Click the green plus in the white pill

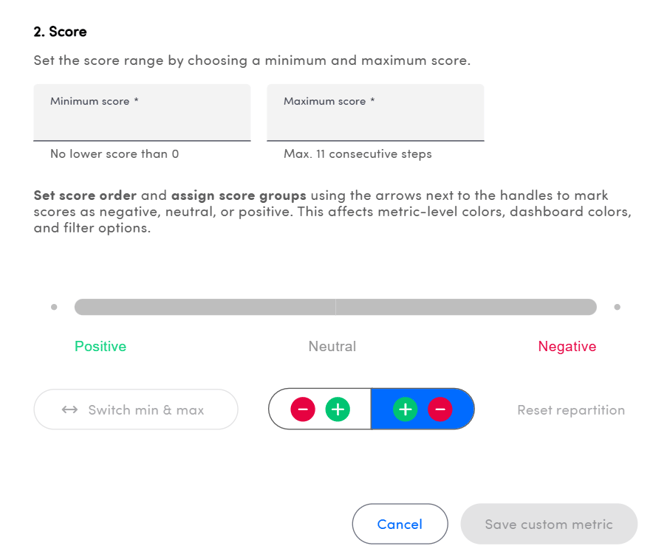[338, 409]
